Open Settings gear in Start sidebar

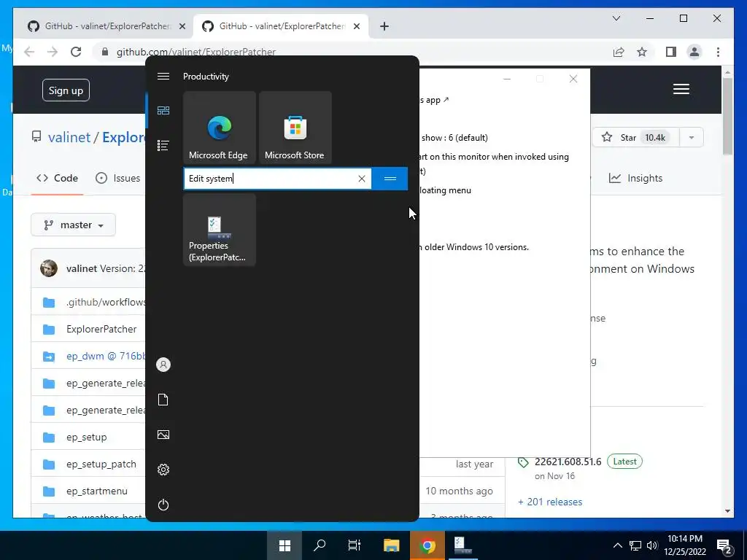(163, 470)
